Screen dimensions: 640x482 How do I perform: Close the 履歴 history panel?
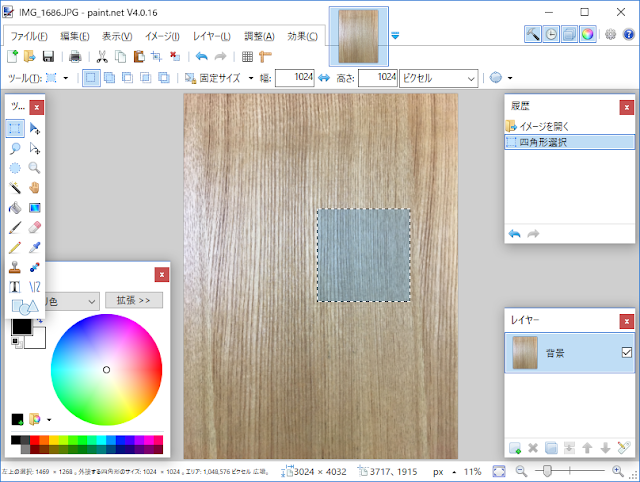tap(627, 107)
